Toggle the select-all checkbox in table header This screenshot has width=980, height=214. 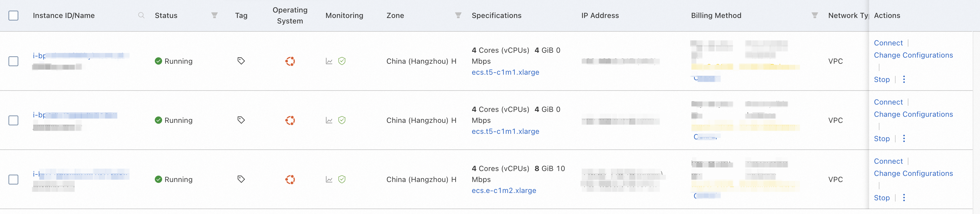pos(13,16)
